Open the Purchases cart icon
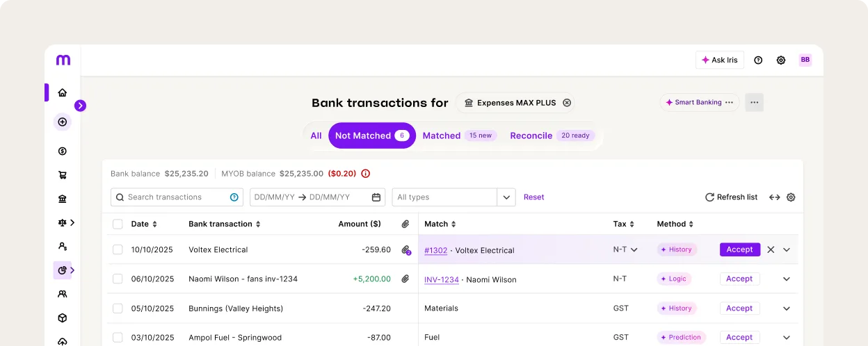 (63, 175)
